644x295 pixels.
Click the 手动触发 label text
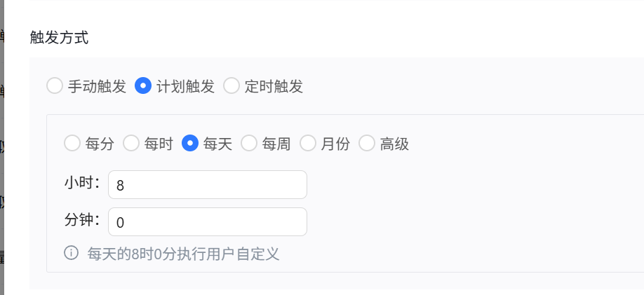pyautogui.click(x=97, y=87)
